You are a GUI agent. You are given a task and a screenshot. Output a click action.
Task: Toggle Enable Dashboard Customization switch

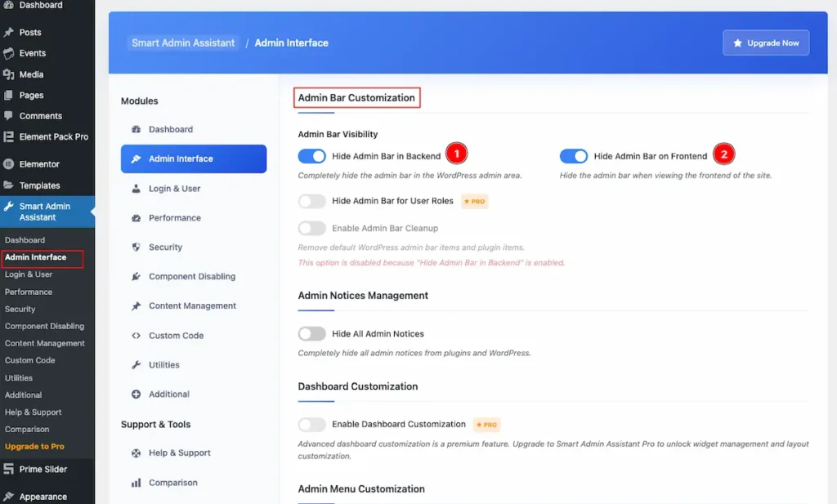[311, 424]
